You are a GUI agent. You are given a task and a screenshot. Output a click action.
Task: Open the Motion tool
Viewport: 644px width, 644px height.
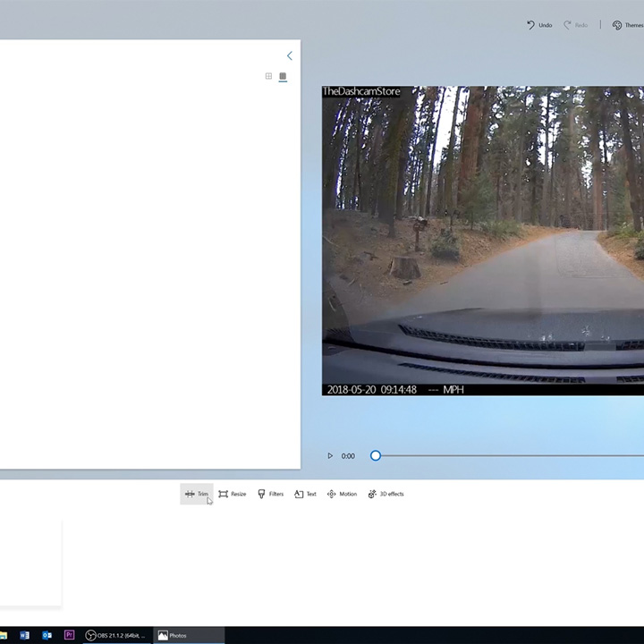[x=342, y=494]
